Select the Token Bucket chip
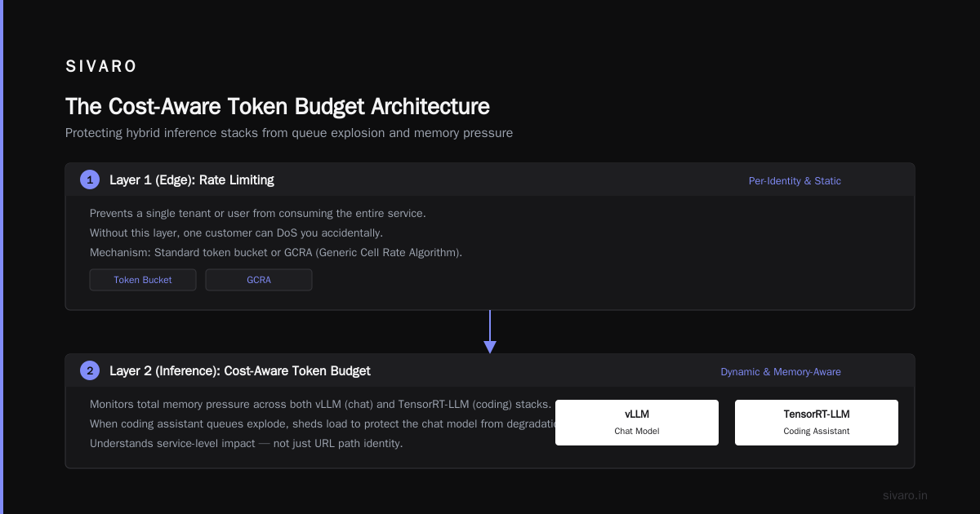Image resolution: width=980 pixels, height=514 pixels. pos(143,280)
